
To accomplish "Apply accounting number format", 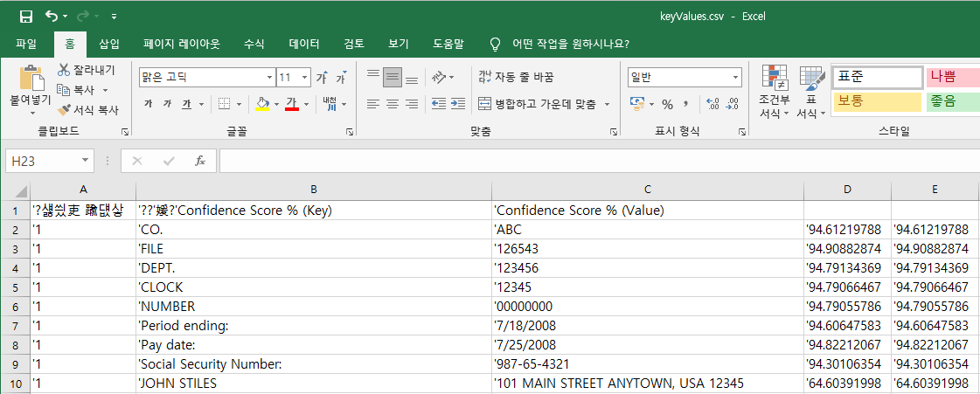I will [x=637, y=104].
